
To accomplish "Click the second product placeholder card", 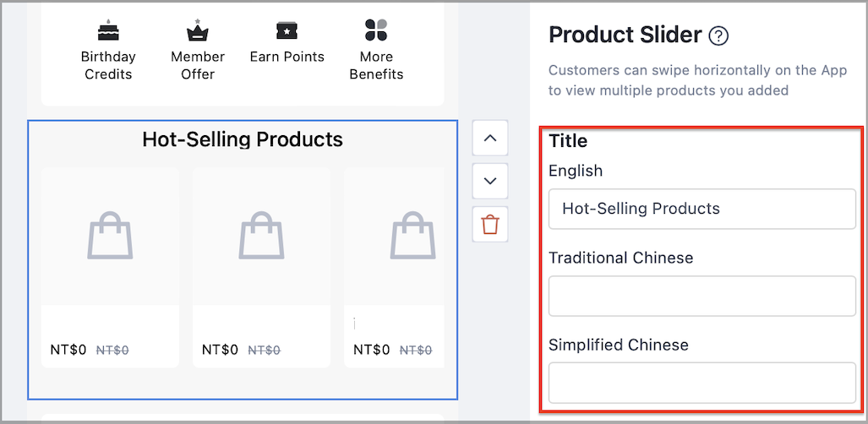I will click(261, 268).
